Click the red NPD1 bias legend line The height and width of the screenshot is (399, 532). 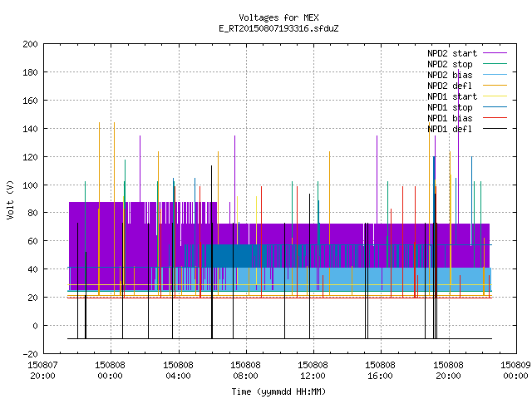coord(495,118)
